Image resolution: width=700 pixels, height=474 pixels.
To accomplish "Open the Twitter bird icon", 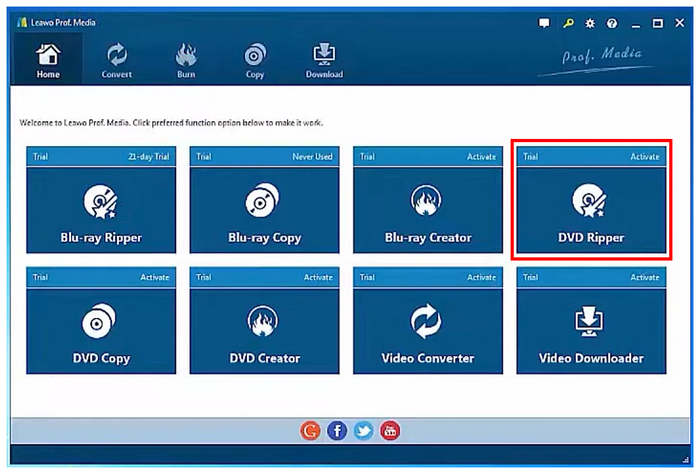I will (x=363, y=431).
